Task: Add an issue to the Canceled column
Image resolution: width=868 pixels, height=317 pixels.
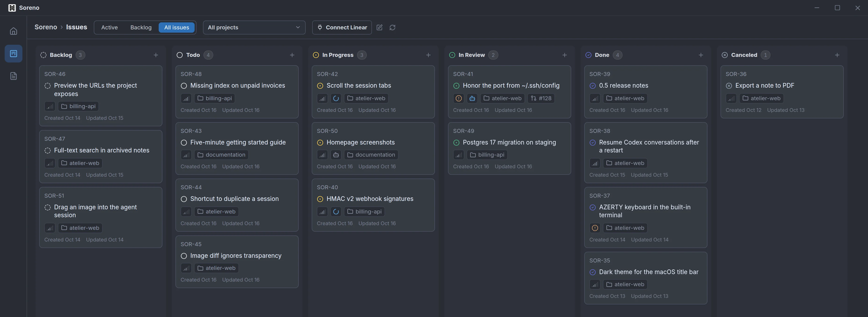Action: [837, 55]
